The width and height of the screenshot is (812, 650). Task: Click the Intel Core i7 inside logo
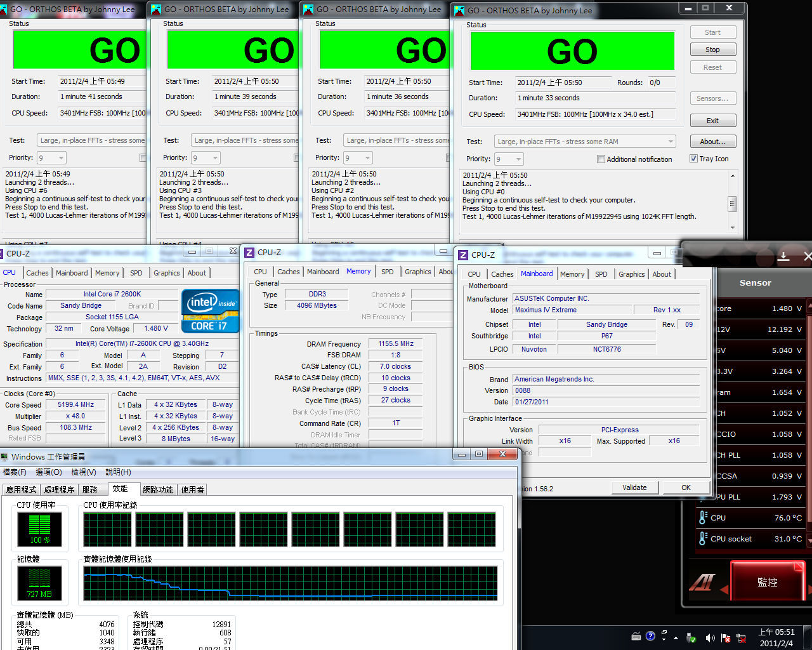(210, 311)
